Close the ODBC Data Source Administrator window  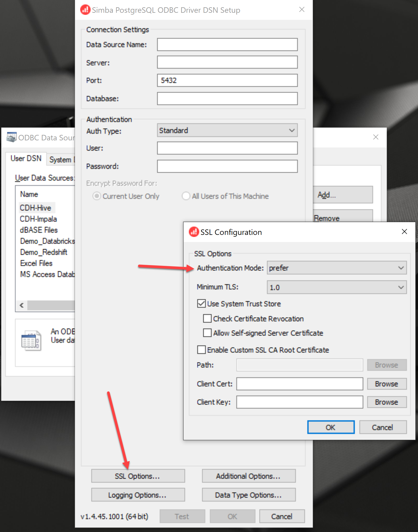click(376, 137)
